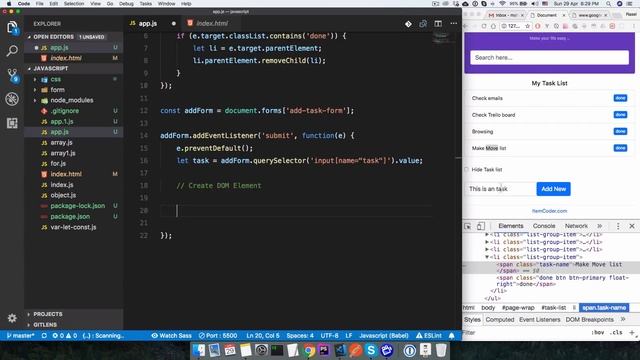Tick the Hide Task list checkbox

pos(467,169)
